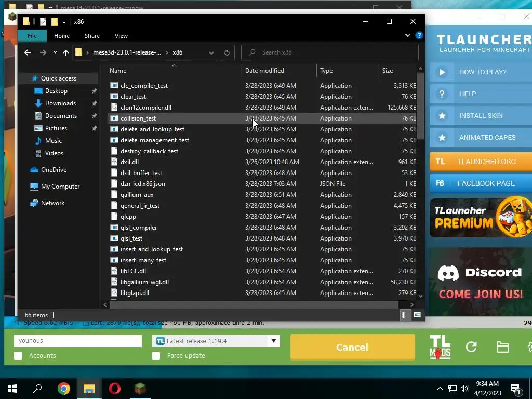The width and height of the screenshot is (532, 399).
Task: Click File Explorer taskbar icon
Action: (89, 389)
